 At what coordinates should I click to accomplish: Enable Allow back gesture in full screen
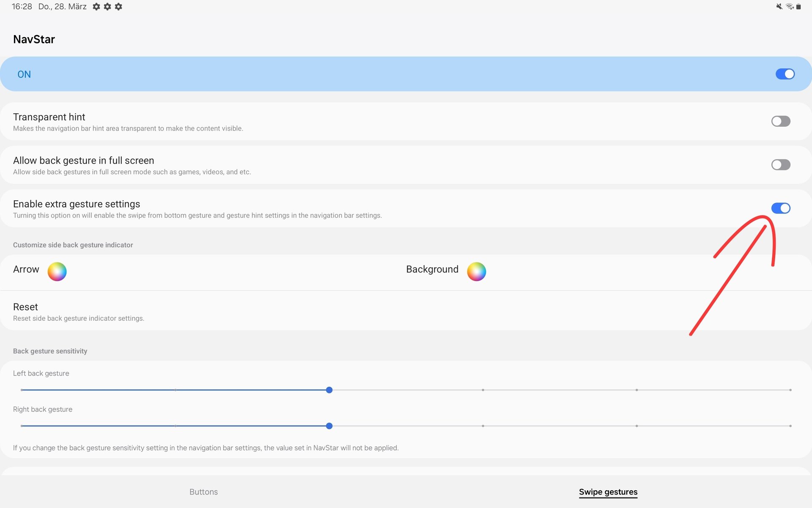[x=780, y=165]
